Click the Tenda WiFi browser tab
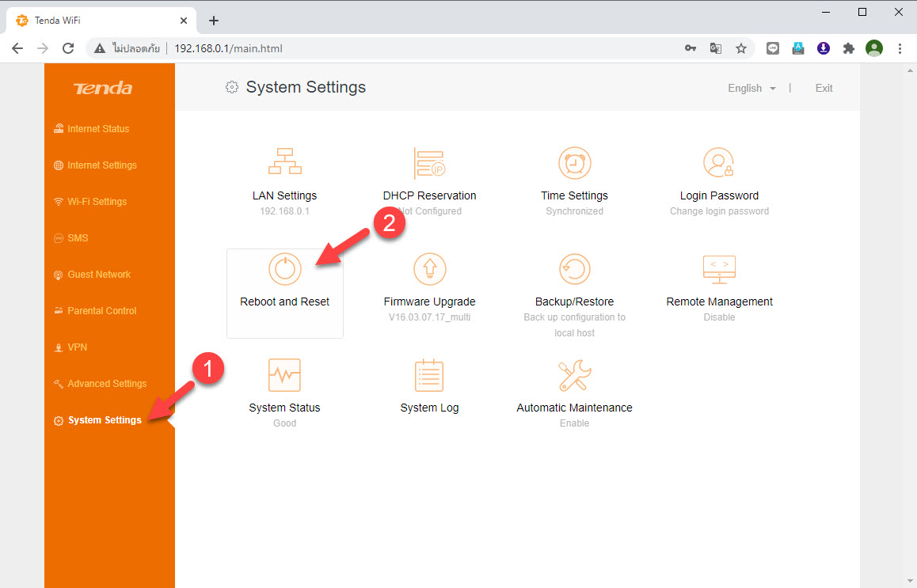Screen dimensions: 917x588 coord(101,21)
